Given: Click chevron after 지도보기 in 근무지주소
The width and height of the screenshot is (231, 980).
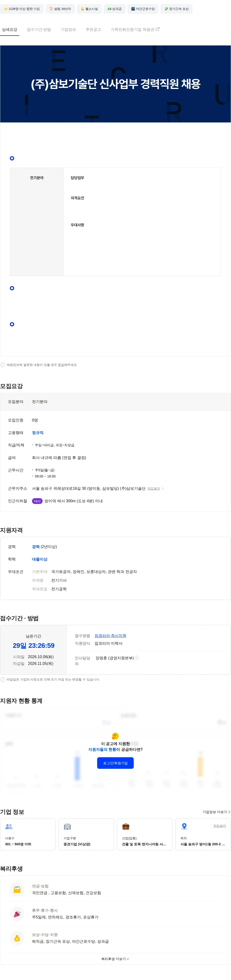Looking at the screenshot, I should pos(163,489).
